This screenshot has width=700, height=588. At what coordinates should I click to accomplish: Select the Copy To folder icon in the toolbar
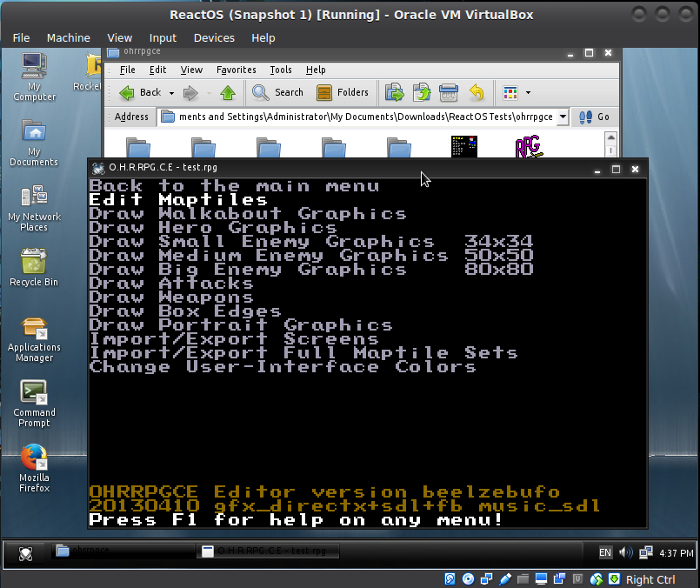pyautogui.click(x=421, y=92)
